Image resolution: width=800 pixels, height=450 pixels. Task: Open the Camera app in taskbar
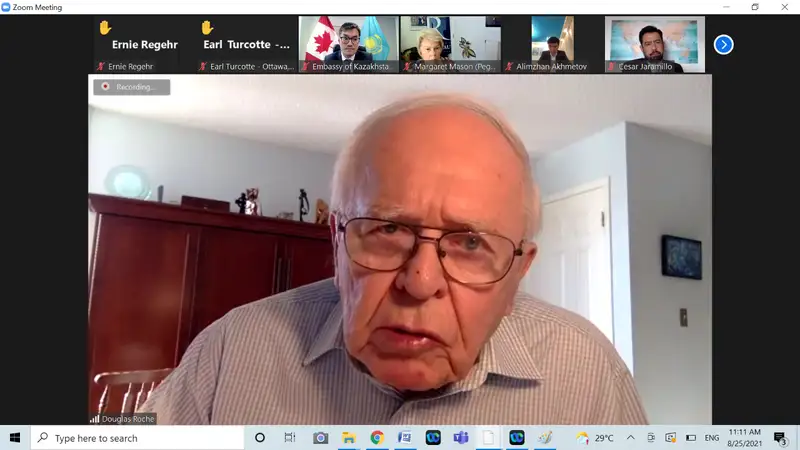click(x=321, y=438)
